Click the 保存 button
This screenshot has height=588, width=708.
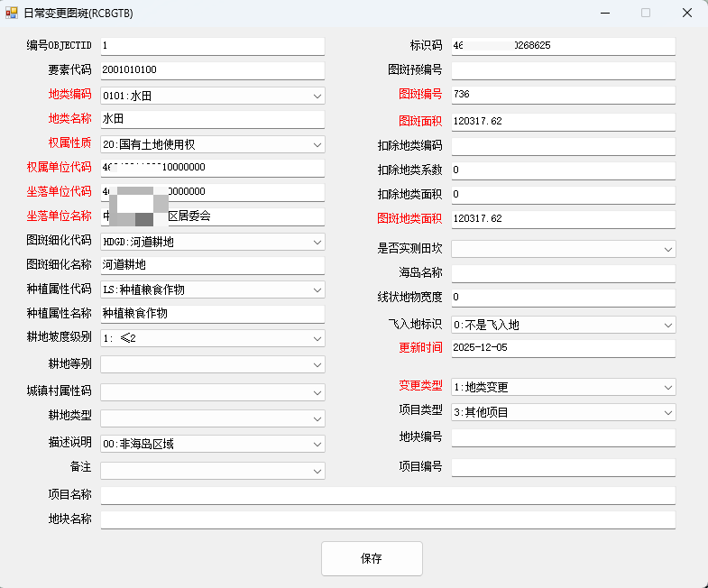tap(372, 558)
